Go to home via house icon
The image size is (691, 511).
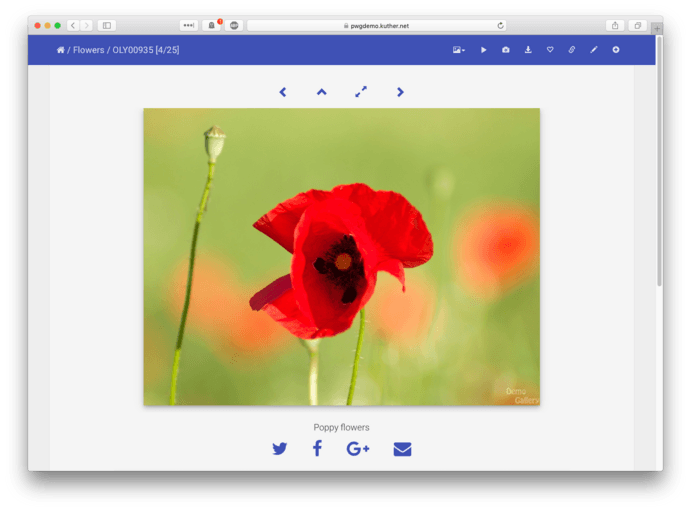pyautogui.click(x=61, y=50)
